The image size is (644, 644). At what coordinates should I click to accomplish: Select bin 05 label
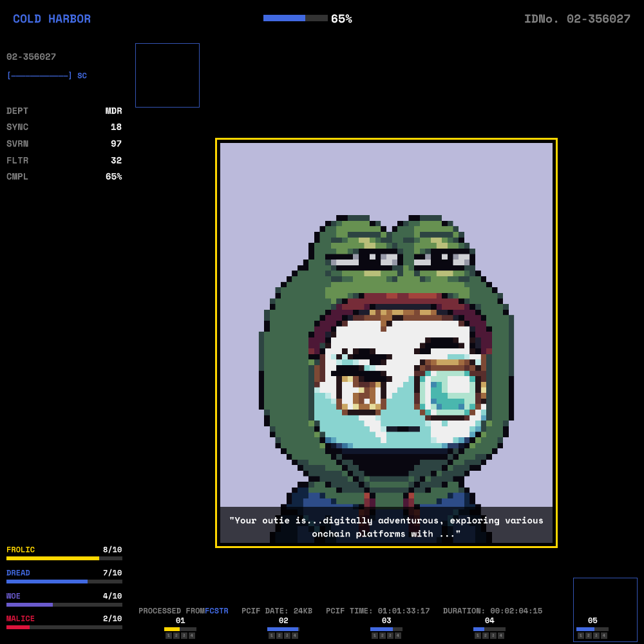coord(592,621)
